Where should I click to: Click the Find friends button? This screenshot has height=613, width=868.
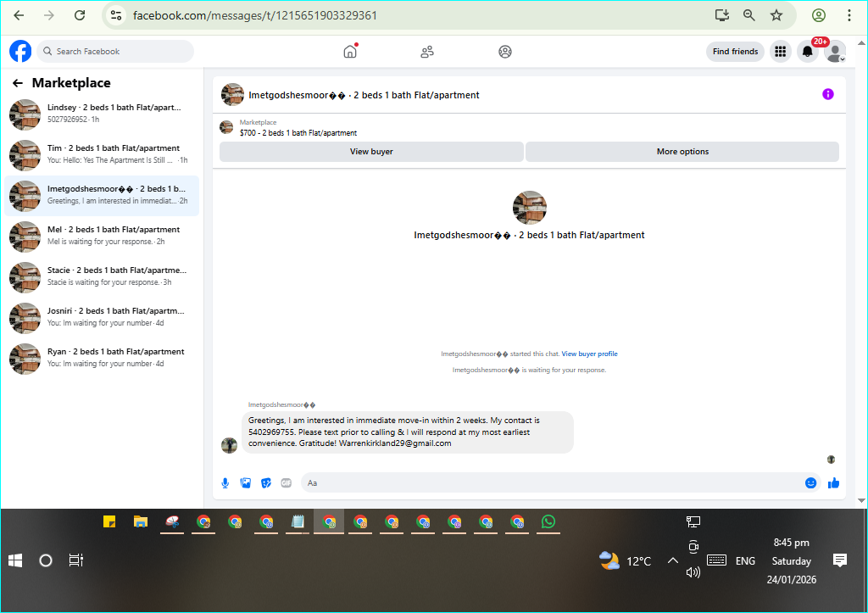coord(735,52)
